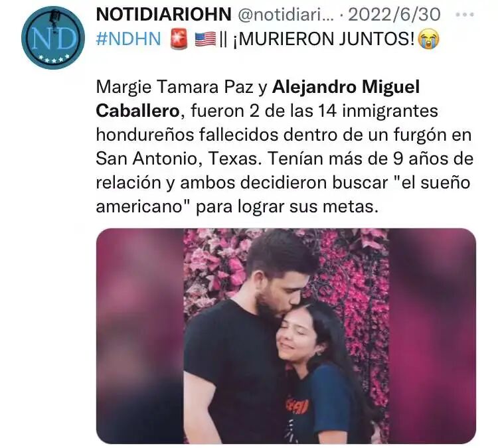
Task: Click the blurred right side of the photo
Action: (x=432, y=336)
